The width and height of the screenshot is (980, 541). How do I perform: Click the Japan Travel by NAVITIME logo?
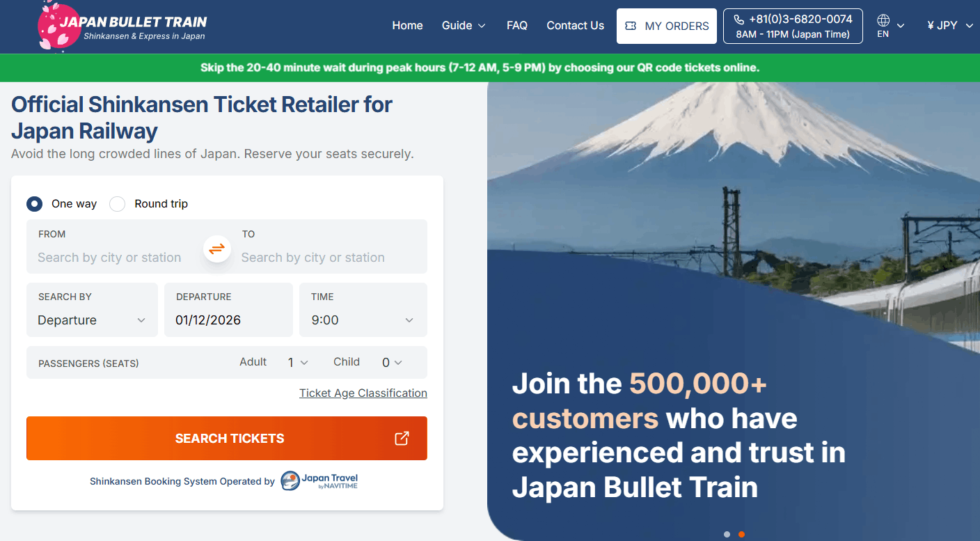[319, 480]
